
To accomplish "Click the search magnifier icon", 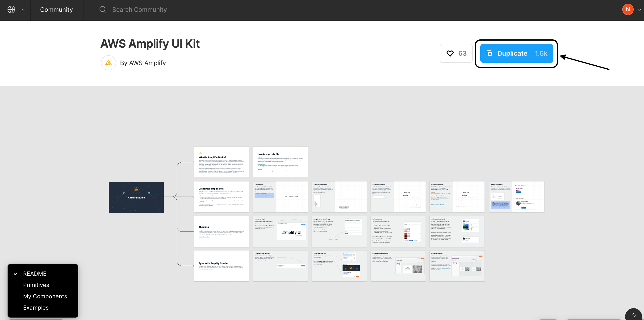I will (x=103, y=9).
